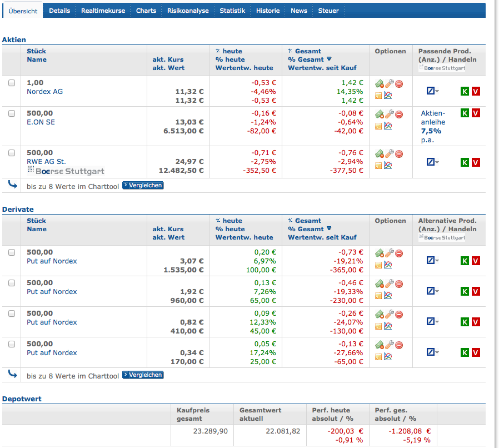Tick the checkbox of the last Put auf Nordex
499x448 pixels.
[x=12, y=345]
